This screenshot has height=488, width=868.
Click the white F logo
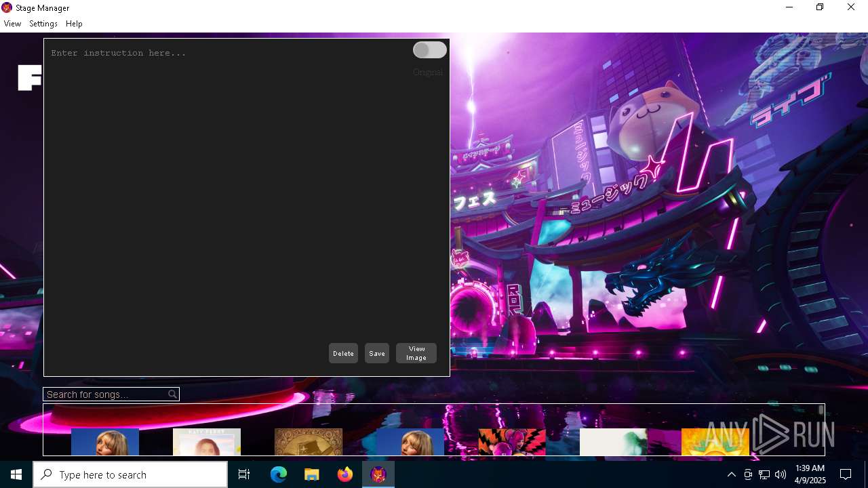click(x=30, y=78)
